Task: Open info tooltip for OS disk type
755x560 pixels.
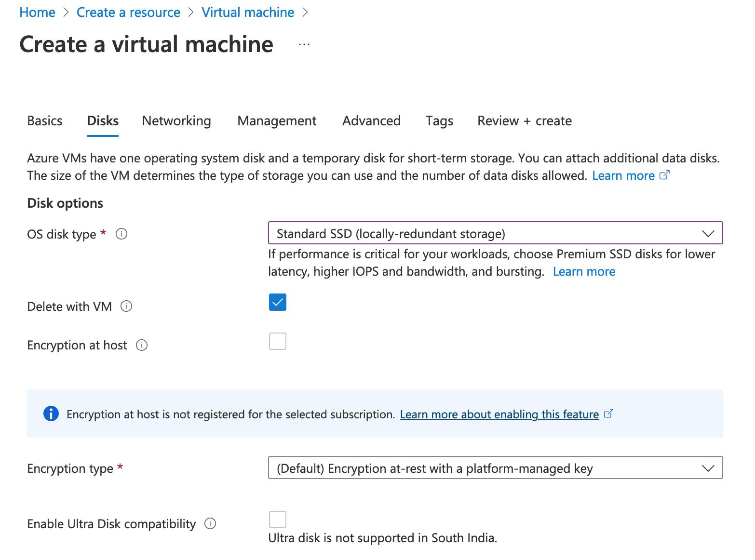Action: point(121,234)
